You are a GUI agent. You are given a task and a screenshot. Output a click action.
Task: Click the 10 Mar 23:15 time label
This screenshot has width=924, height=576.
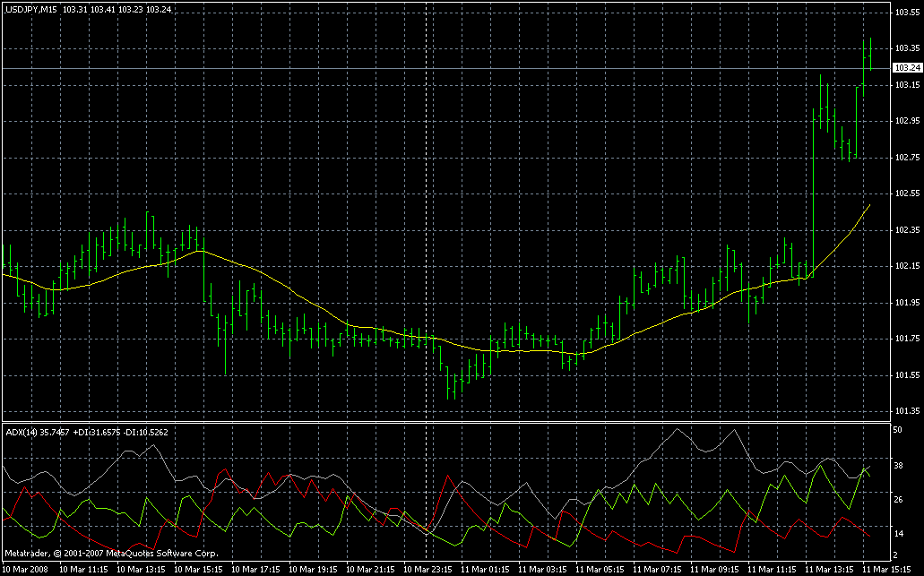pyautogui.click(x=429, y=569)
